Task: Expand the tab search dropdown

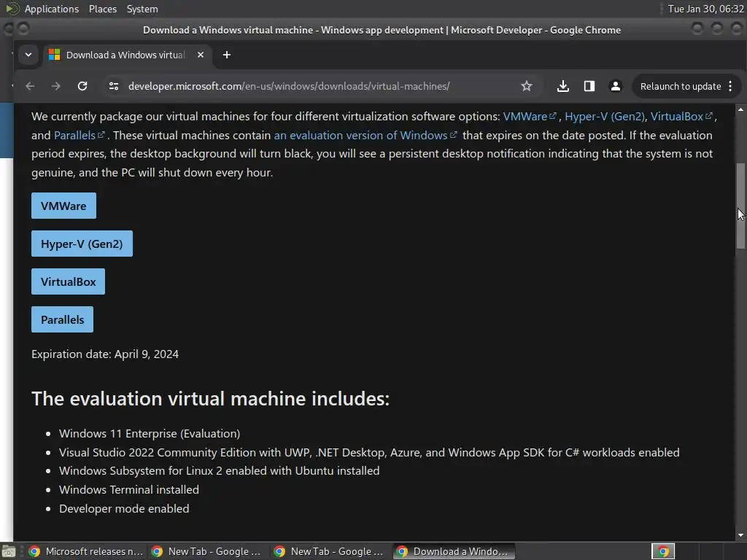Action: tap(28, 55)
